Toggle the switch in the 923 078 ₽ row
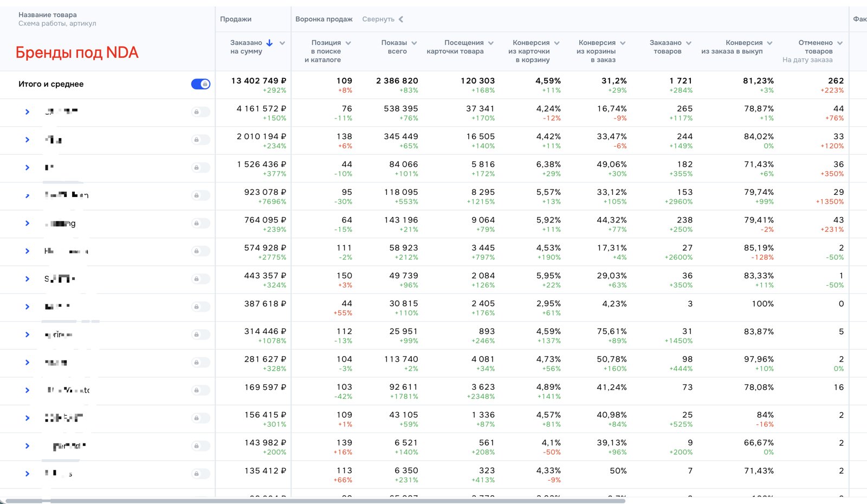Viewport: 867px width, 504px height. point(200,195)
